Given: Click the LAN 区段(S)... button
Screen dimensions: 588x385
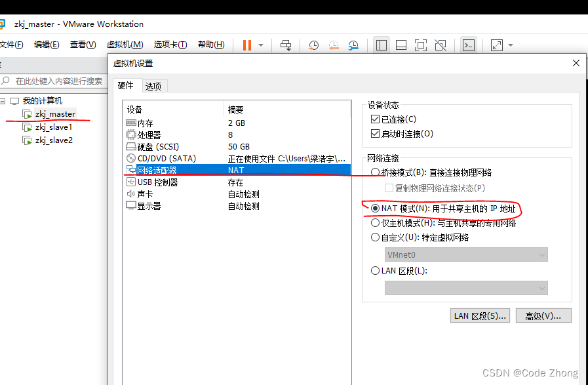Looking at the screenshot, I should 480,315.
